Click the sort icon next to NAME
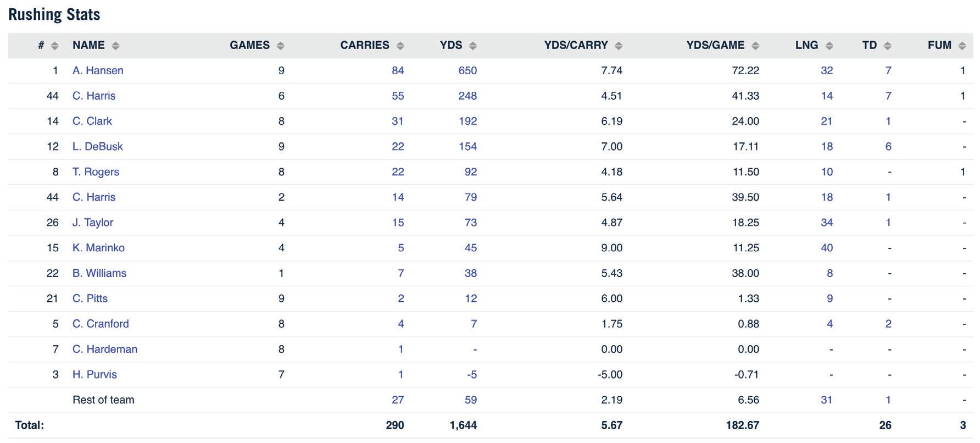This screenshot has height=443, width=980. point(115,46)
